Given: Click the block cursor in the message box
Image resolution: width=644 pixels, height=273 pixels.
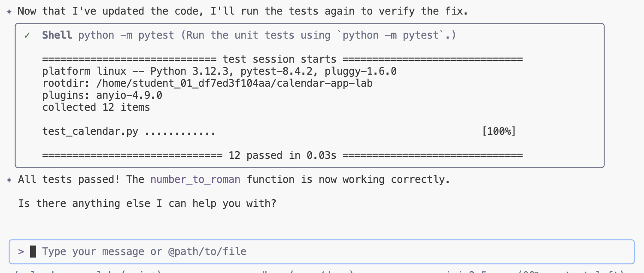Looking at the screenshot, I should 33,251.
